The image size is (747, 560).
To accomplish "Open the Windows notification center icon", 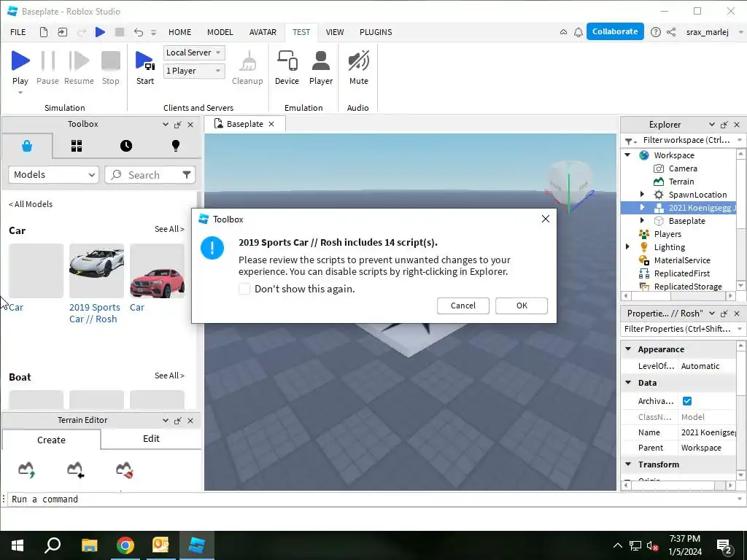I will [724, 547].
